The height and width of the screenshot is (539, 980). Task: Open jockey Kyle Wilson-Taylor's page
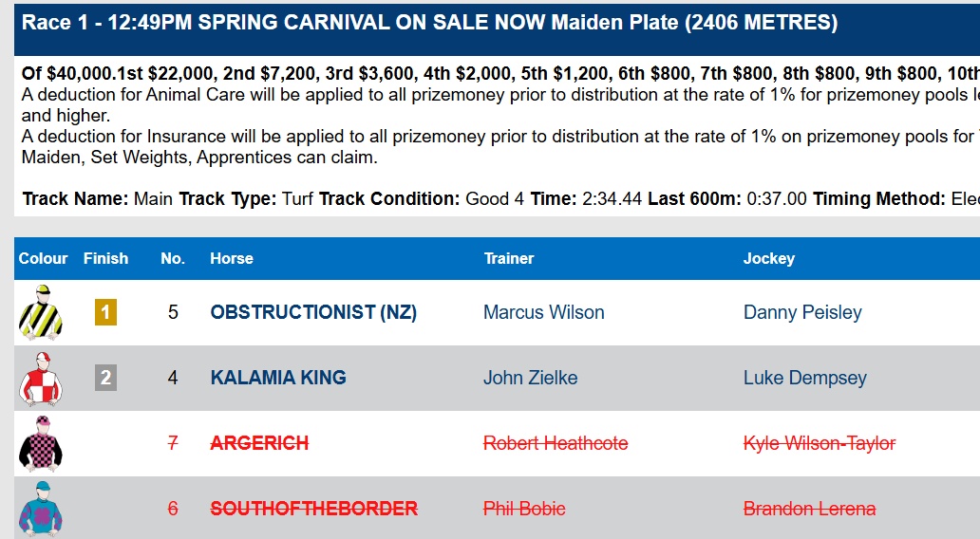(x=819, y=443)
